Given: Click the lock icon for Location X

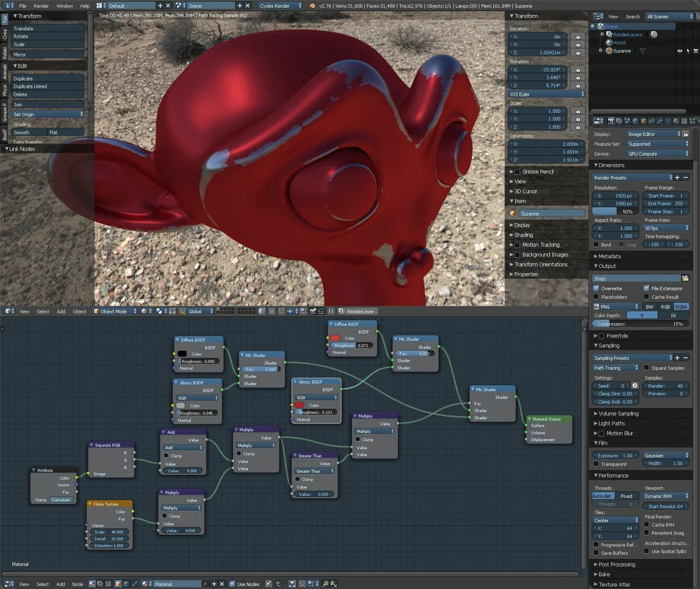Looking at the screenshot, I should (578, 37).
